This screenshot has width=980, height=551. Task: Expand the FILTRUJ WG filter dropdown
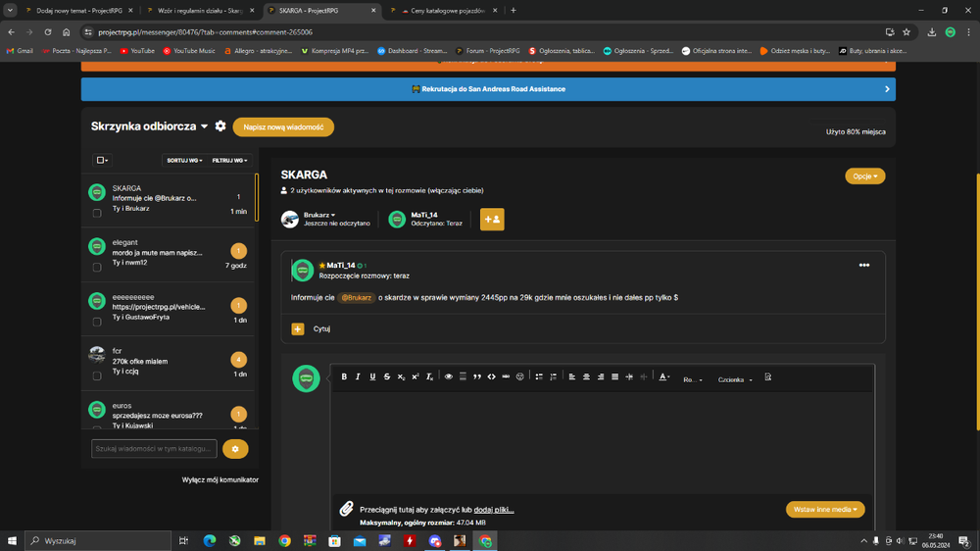(229, 161)
